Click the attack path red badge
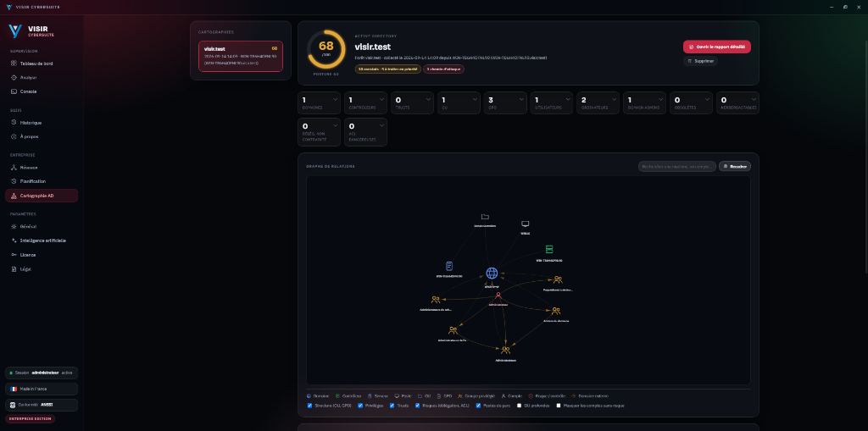The height and width of the screenshot is (431, 868). pos(444,69)
